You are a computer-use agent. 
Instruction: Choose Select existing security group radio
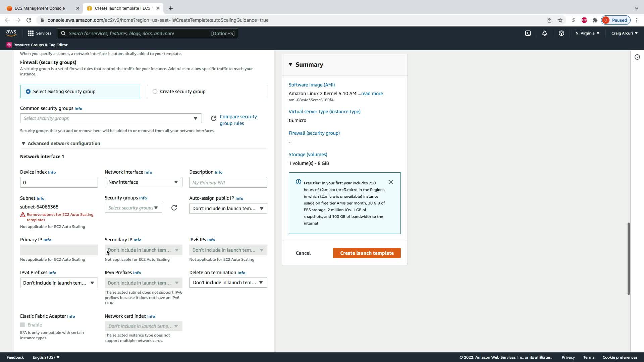[x=28, y=92]
